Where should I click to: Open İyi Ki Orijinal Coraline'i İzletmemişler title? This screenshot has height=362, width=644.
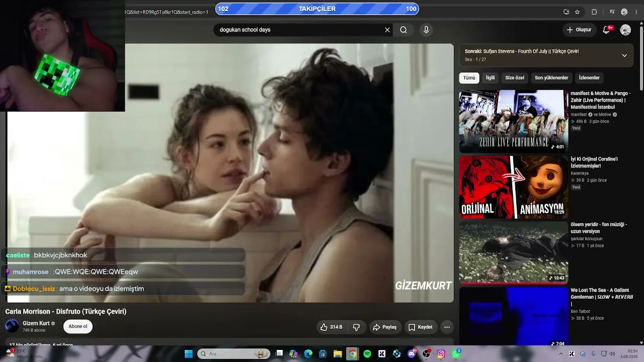tap(594, 162)
